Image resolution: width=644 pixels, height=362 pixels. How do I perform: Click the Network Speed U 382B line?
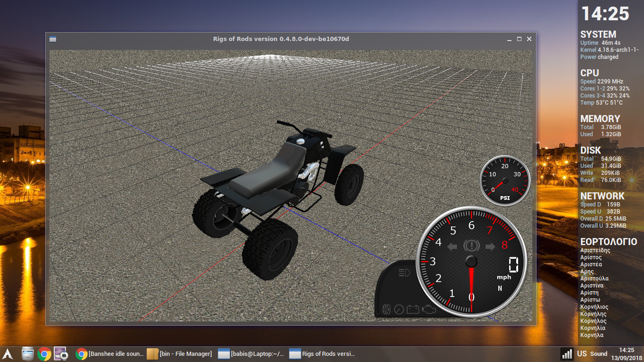click(601, 212)
